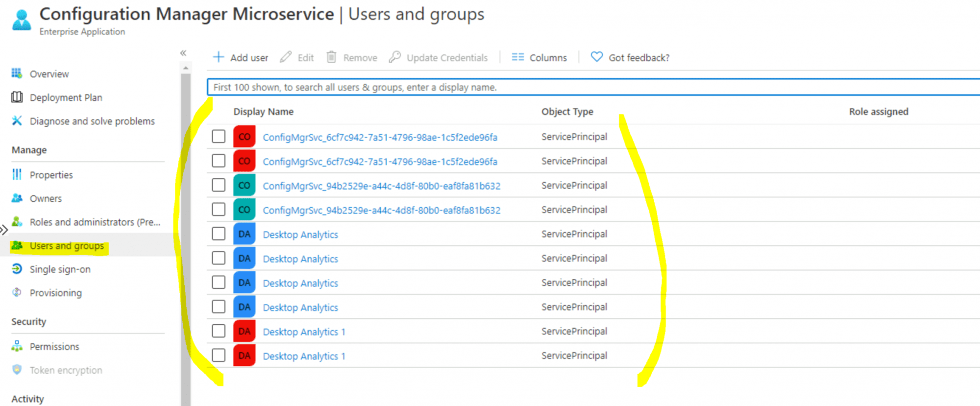Click the trash can Remove icon
This screenshot has width=980, height=406.
tap(332, 57)
